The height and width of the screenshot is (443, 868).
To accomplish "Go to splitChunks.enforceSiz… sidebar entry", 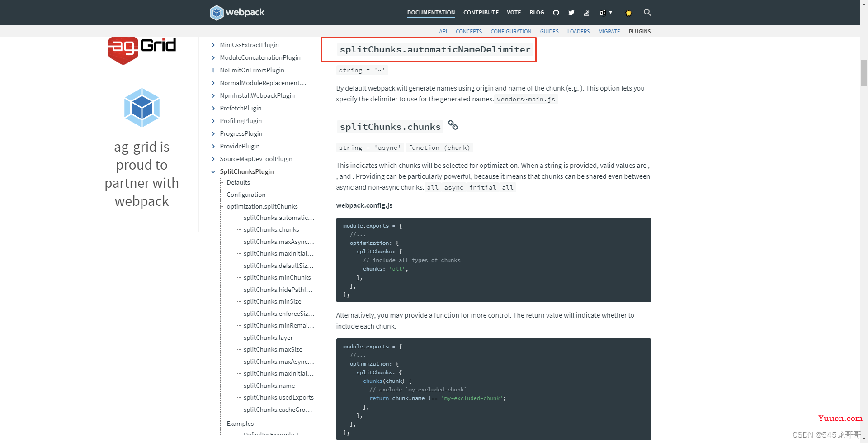I will (279, 314).
